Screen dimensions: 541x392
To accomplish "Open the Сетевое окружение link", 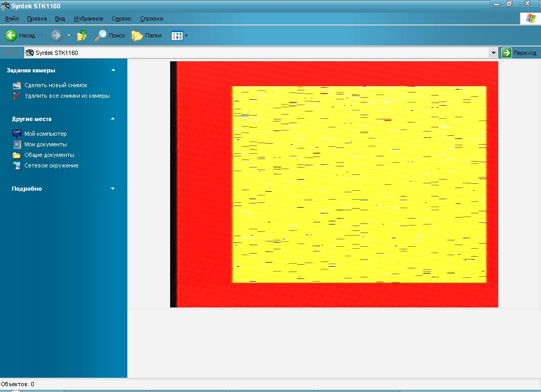I will (x=51, y=165).
